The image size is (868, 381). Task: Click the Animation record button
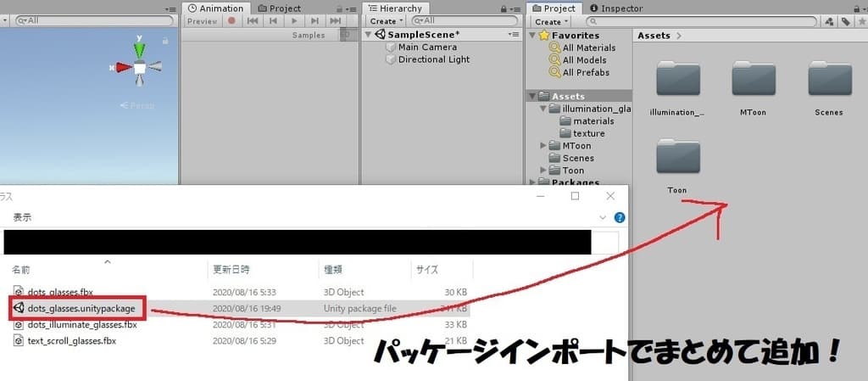pos(232,21)
